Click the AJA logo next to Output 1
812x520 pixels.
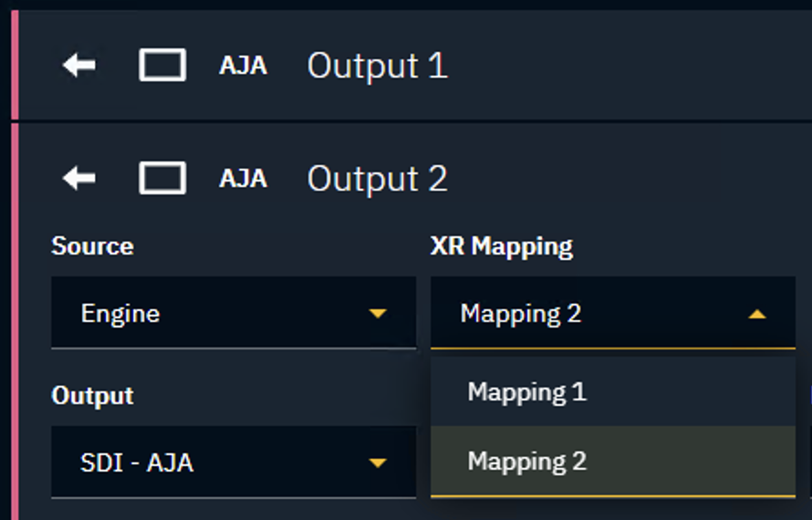243,66
